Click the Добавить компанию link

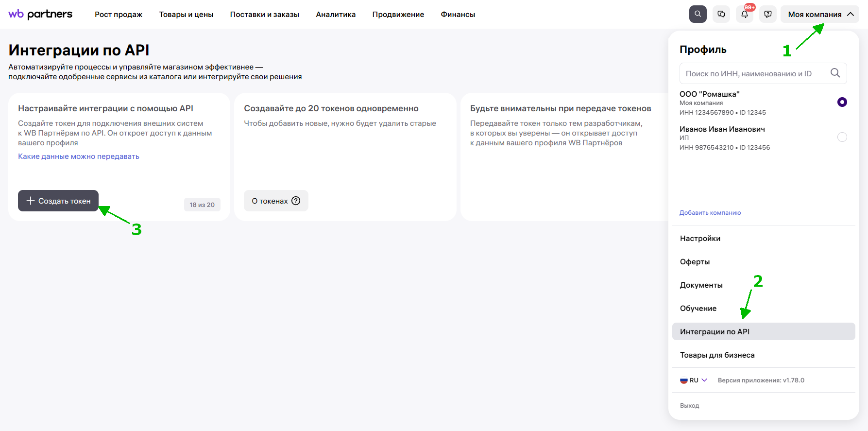click(710, 213)
